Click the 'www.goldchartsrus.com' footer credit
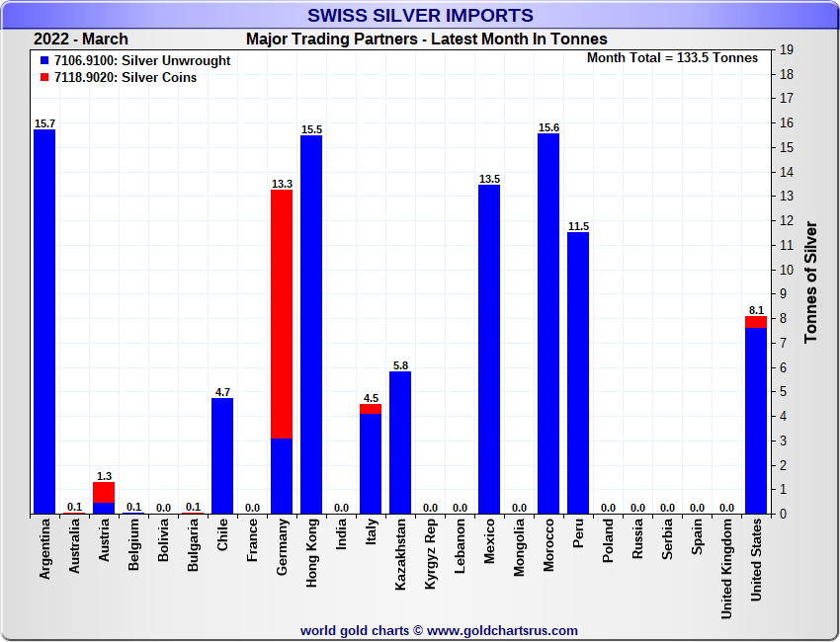 502,631
